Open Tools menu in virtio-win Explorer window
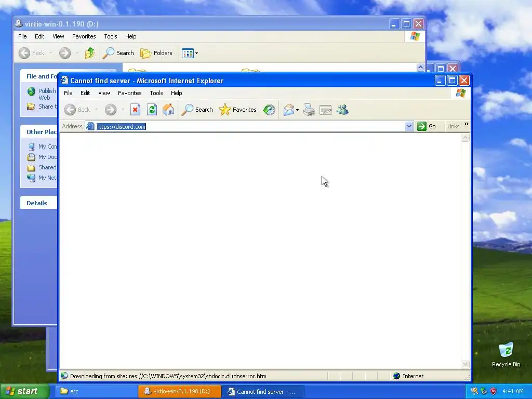 click(111, 36)
